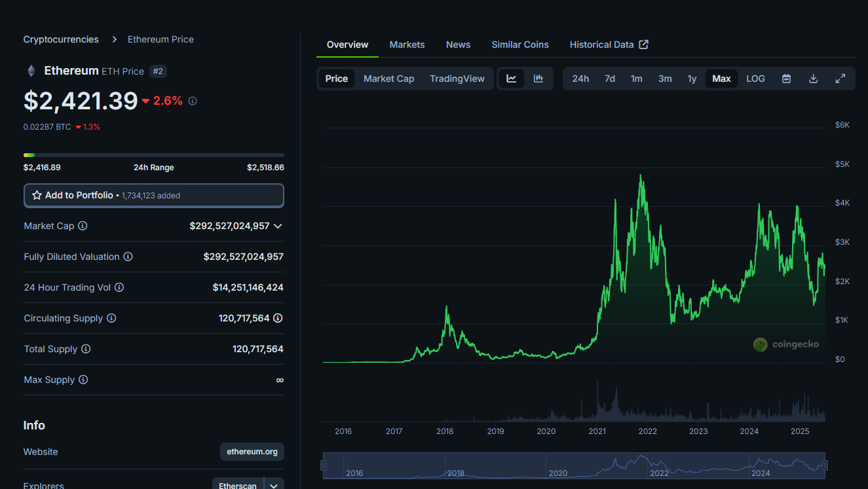Open the Market Cap info tooltip icon
Screen dimensions: 868x489
click(x=83, y=226)
